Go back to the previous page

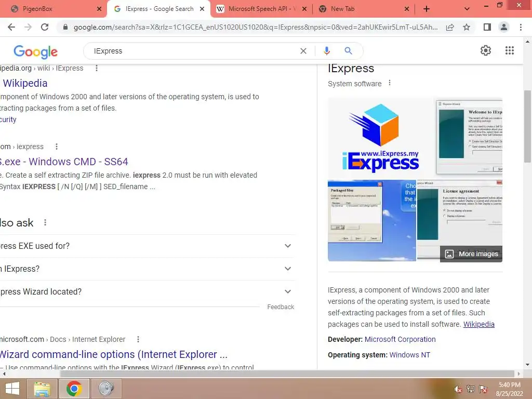[x=11, y=27]
